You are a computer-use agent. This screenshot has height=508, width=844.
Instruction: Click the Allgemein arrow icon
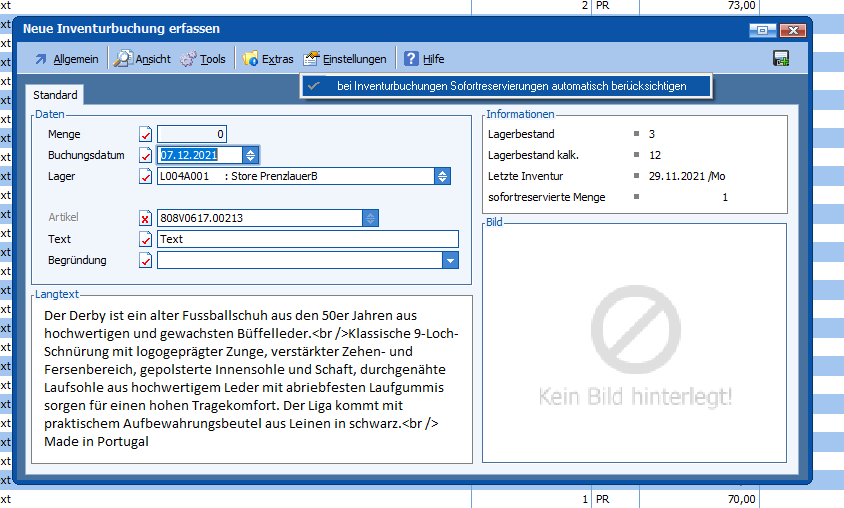[x=40, y=59]
